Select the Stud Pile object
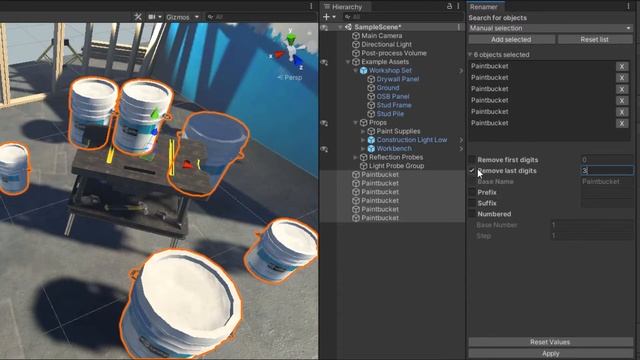The image size is (640, 360). 390,114
